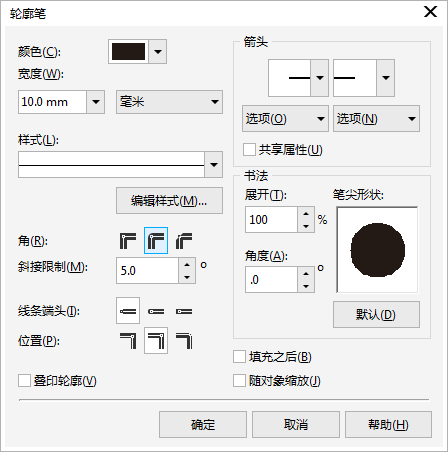Enable the 叠印轮廓(V) checkbox
448x452 pixels.
pos(24,380)
